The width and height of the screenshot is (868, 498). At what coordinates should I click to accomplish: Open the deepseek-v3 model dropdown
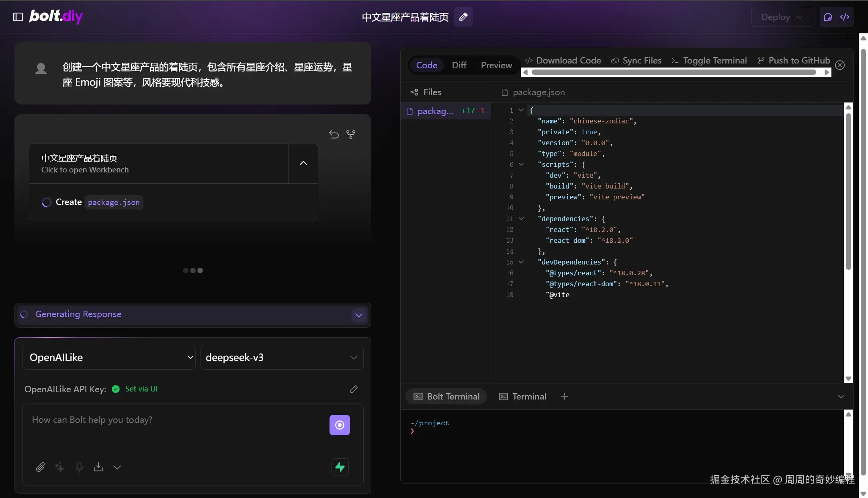point(282,357)
